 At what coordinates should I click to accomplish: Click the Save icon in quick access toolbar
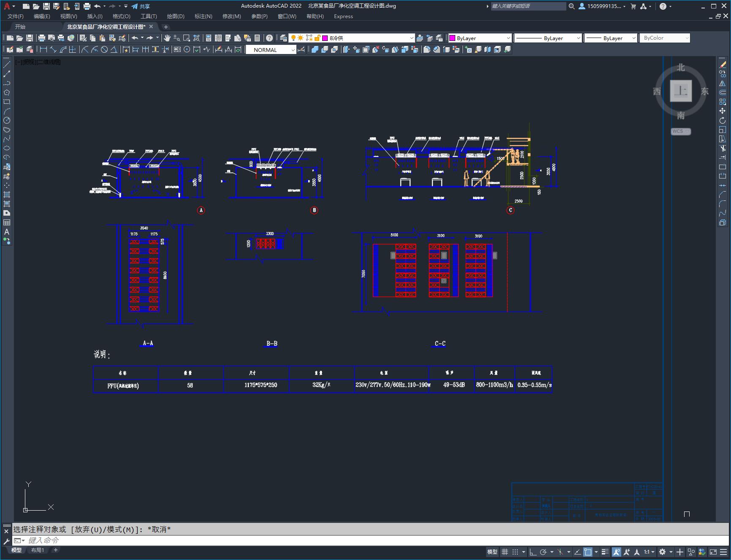(x=46, y=6)
